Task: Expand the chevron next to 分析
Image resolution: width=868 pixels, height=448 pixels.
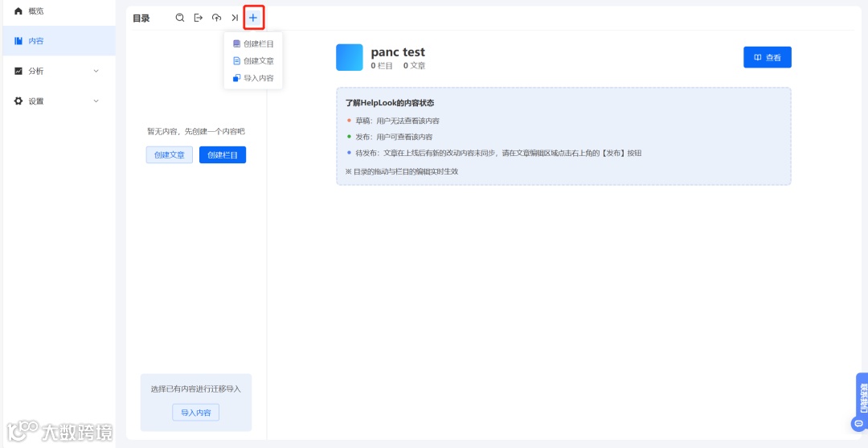Action: pos(96,71)
